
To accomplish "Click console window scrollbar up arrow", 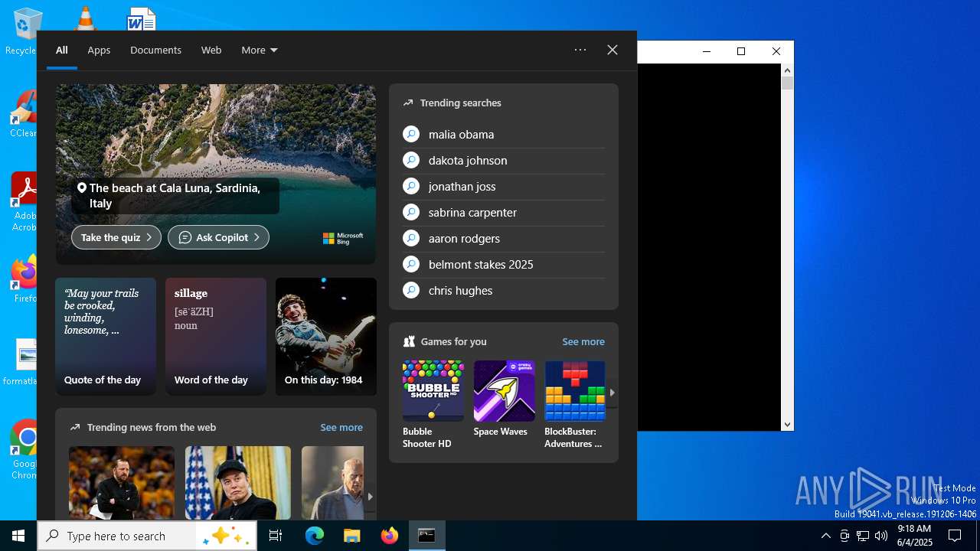I will pyautogui.click(x=787, y=70).
